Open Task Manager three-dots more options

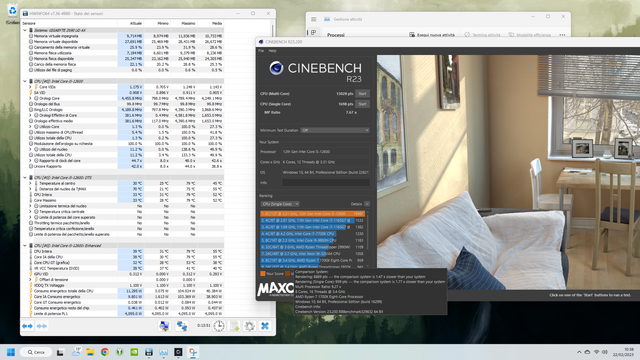[562, 35]
